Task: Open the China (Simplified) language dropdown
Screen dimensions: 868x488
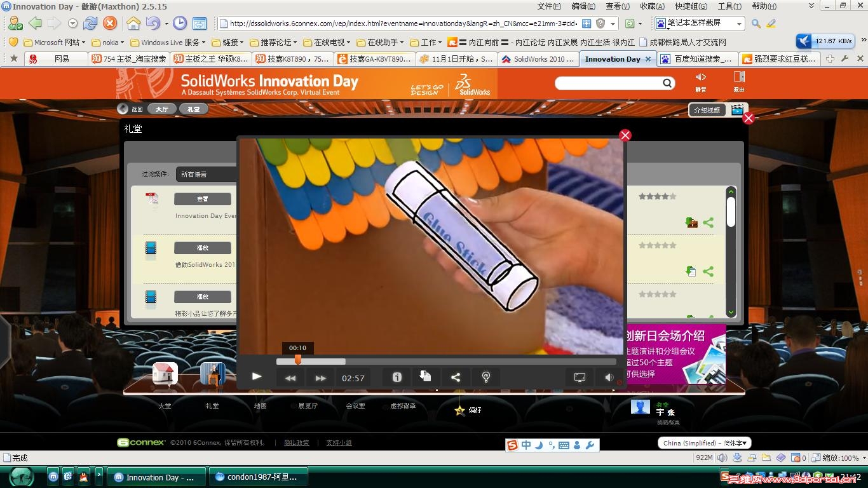Action: click(x=704, y=443)
